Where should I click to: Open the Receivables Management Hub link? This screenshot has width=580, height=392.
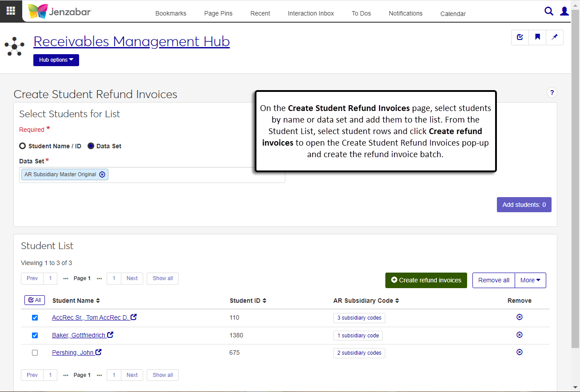(132, 41)
